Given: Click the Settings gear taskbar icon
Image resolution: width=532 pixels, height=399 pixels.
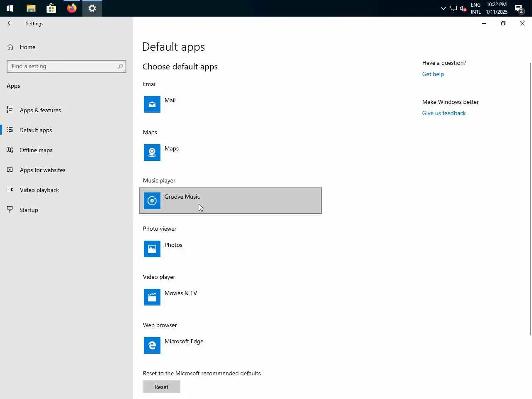Looking at the screenshot, I should [92, 8].
